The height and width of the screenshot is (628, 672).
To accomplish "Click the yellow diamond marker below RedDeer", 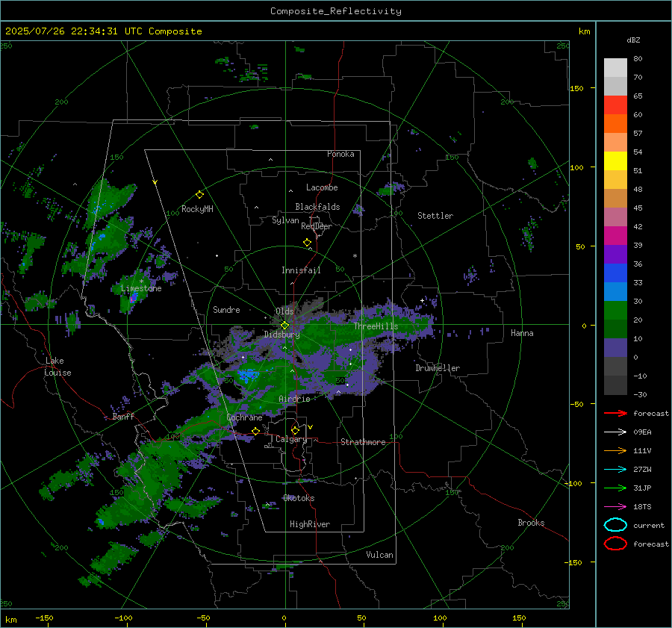I will (307, 243).
